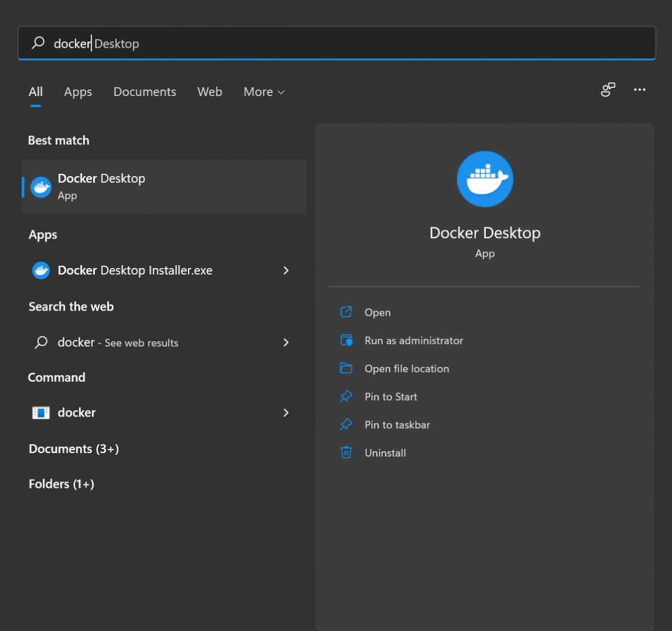Click the Run as administrator shield icon

coord(346,340)
